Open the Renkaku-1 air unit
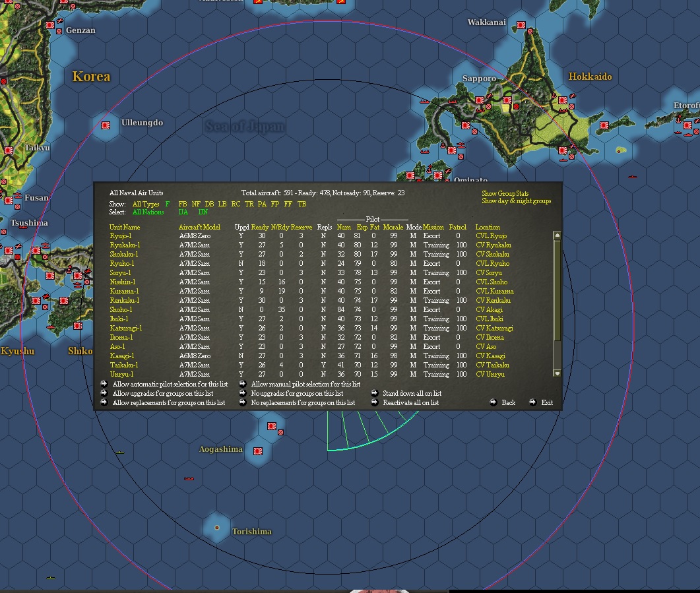700x593 pixels. click(x=125, y=300)
